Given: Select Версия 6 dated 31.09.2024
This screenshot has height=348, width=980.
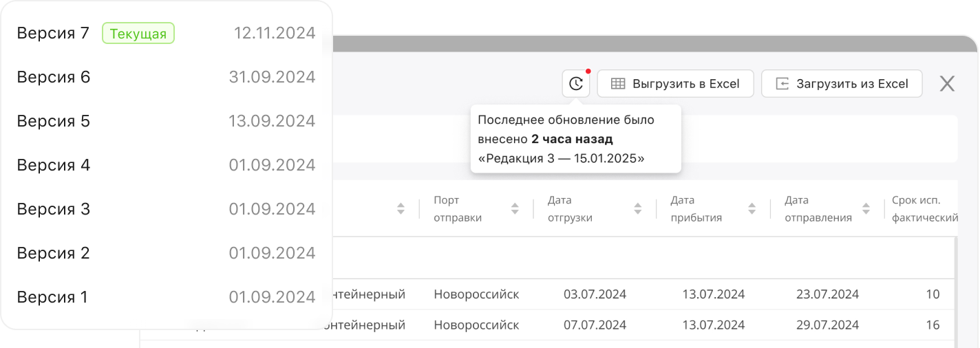Looking at the screenshot, I should [165, 77].
